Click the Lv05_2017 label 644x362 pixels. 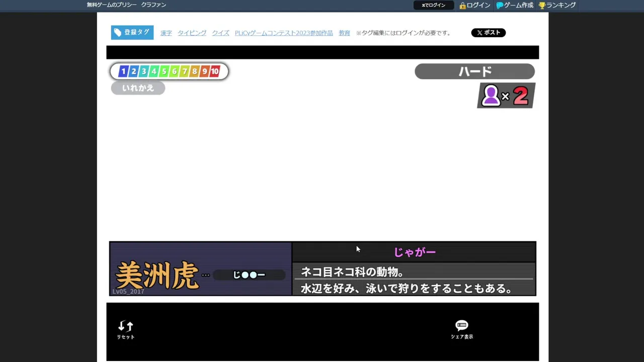click(x=128, y=292)
